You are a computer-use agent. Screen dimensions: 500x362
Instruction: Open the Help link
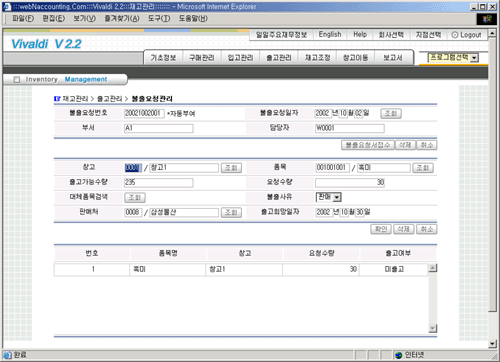coord(360,35)
